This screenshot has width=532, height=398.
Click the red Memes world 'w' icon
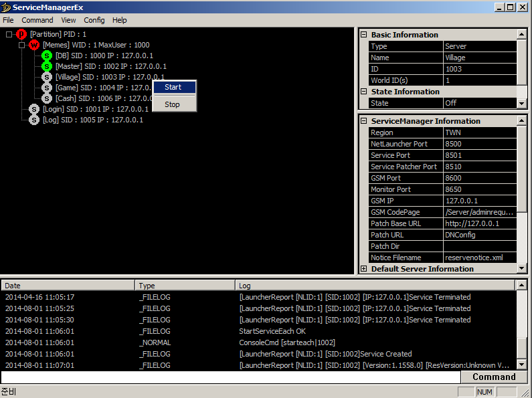34,45
